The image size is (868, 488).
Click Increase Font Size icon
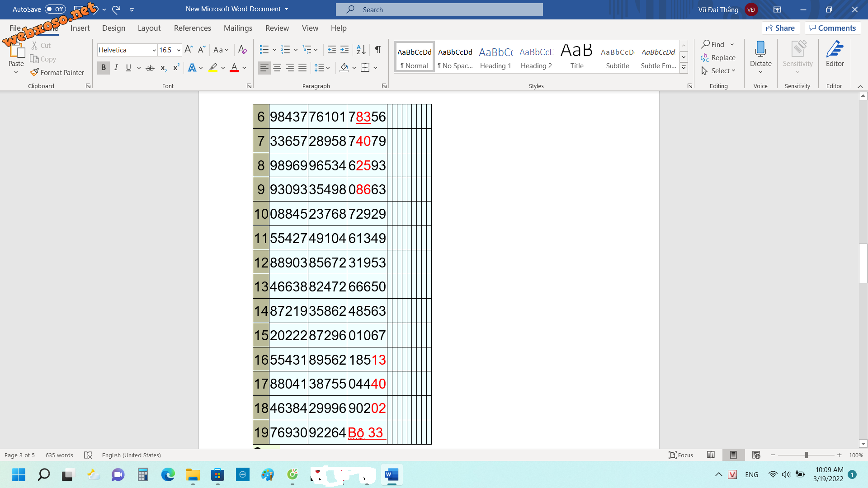[189, 49]
